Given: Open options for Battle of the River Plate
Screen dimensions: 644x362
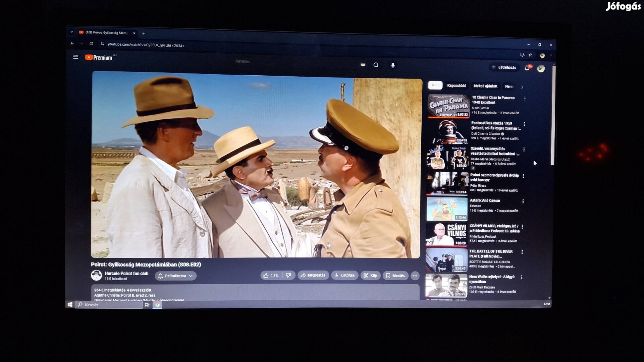Looking at the screenshot, I should pos(522,252).
